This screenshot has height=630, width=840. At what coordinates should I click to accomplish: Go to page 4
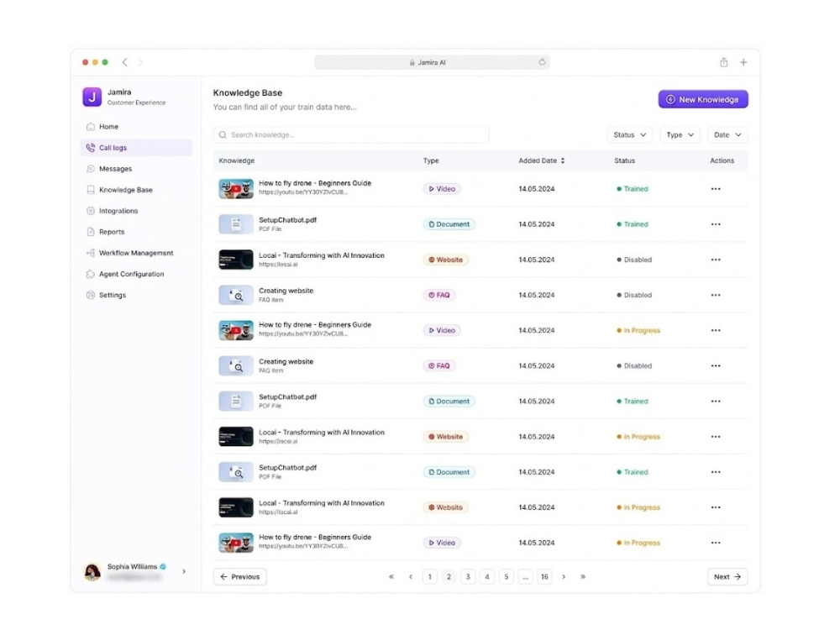coord(487,577)
